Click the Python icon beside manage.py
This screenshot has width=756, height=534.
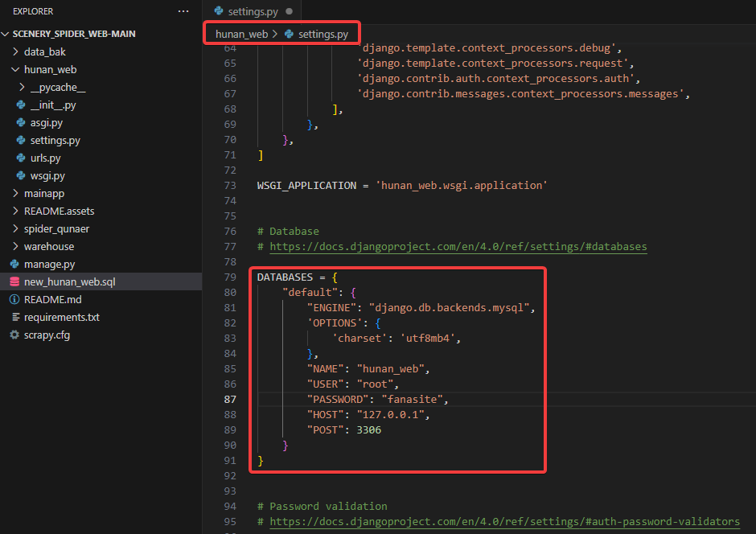click(14, 264)
